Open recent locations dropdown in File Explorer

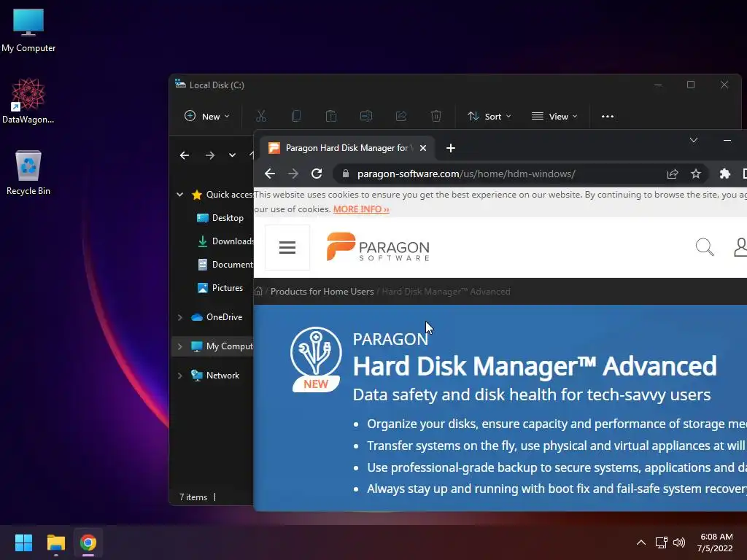[x=232, y=155]
